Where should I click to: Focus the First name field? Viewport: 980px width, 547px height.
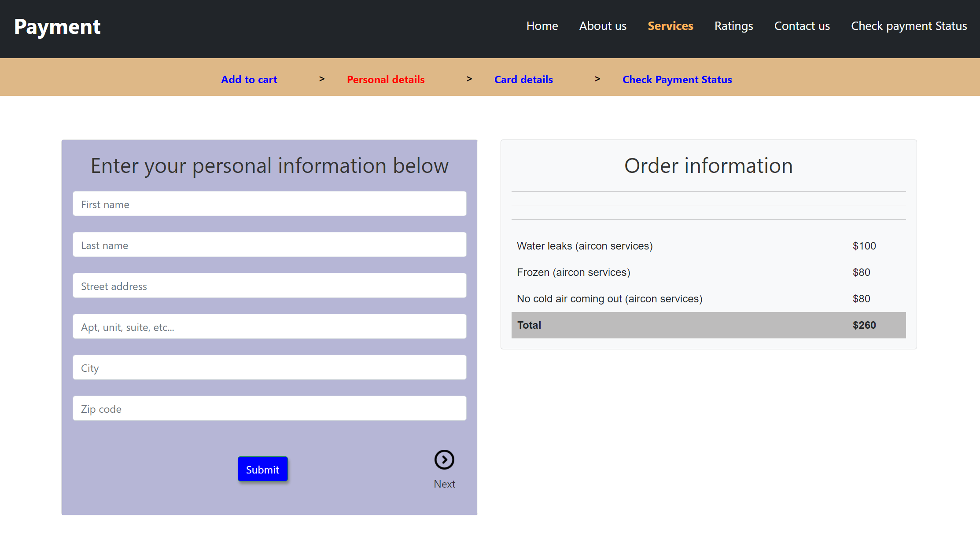click(269, 204)
